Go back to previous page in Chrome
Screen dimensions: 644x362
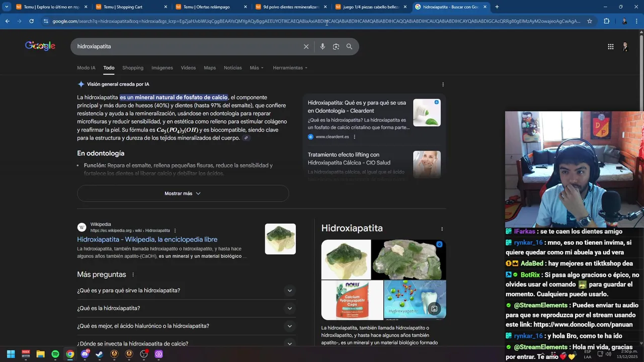(7, 21)
